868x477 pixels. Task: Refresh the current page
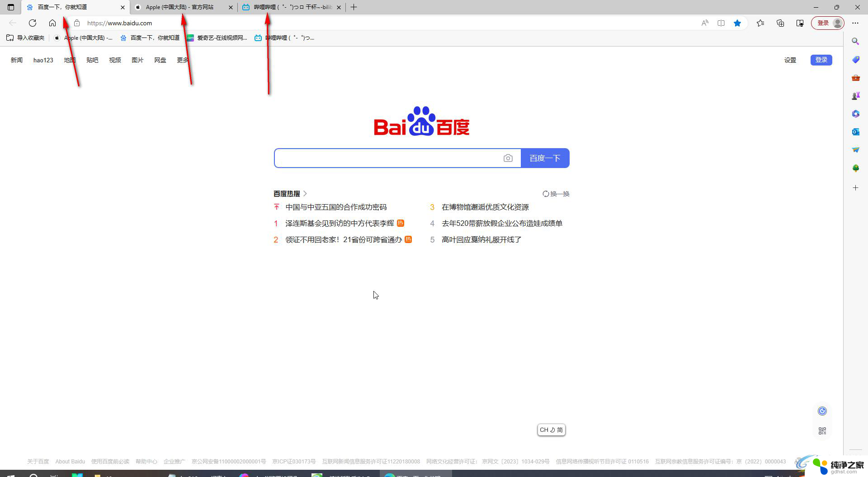[x=33, y=23]
